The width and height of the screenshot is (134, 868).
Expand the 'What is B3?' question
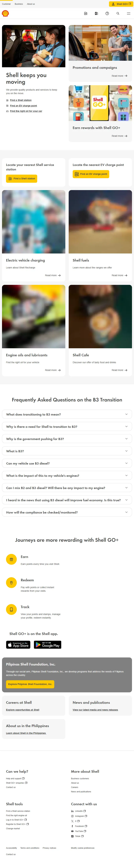(x=67, y=451)
